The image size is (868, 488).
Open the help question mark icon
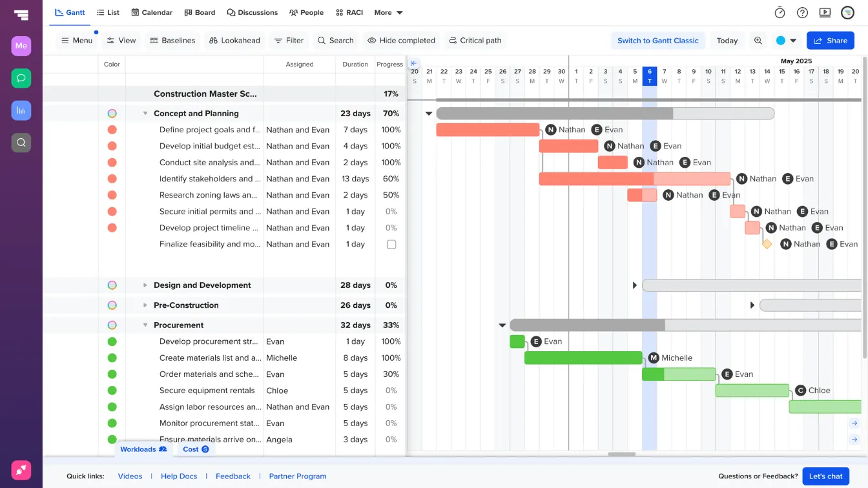pyautogui.click(x=801, y=12)
